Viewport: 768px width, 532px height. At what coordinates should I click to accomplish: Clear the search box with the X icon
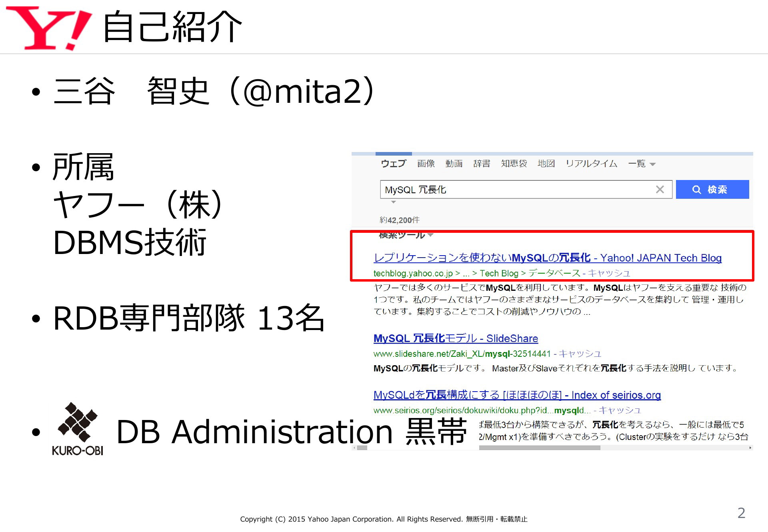point(660,190)
